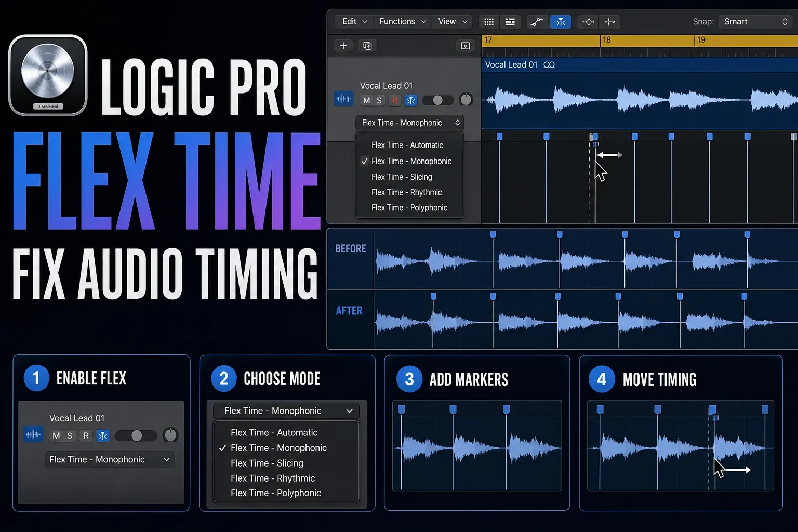Click first flex marker in Move Timing panel

pyautogui.click(x=600, y=409)
